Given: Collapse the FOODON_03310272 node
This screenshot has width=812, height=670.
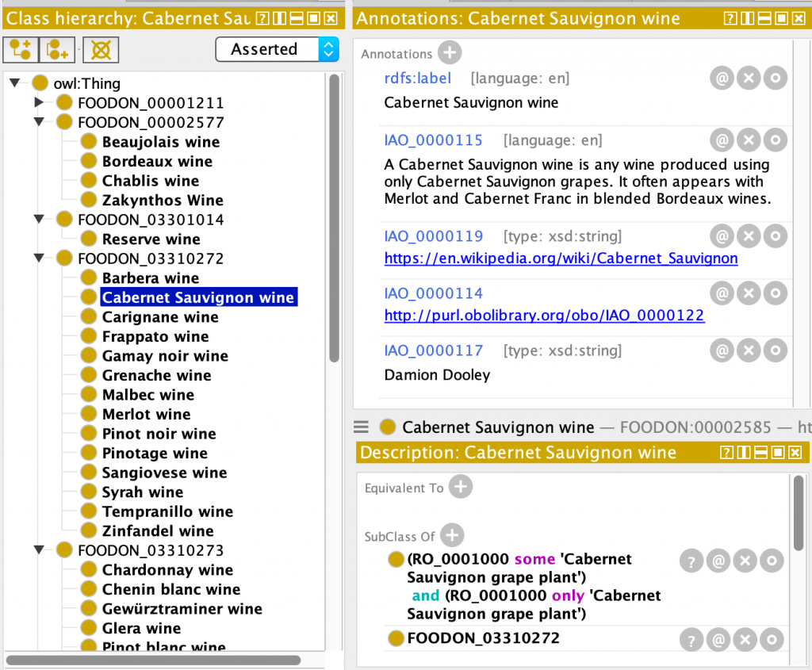Looking at the screenshot, I should (x=39, y=258).
